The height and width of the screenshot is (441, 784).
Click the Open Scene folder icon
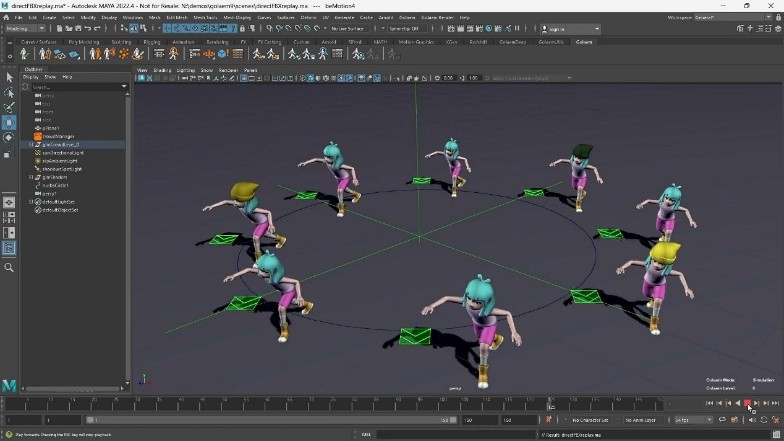(x=69, y=28)
